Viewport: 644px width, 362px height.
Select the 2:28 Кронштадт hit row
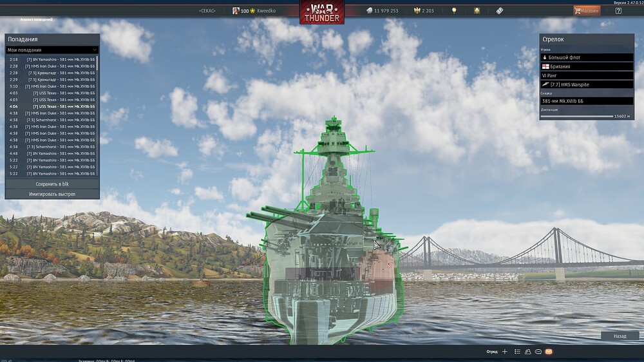click(x=52, y=73)
